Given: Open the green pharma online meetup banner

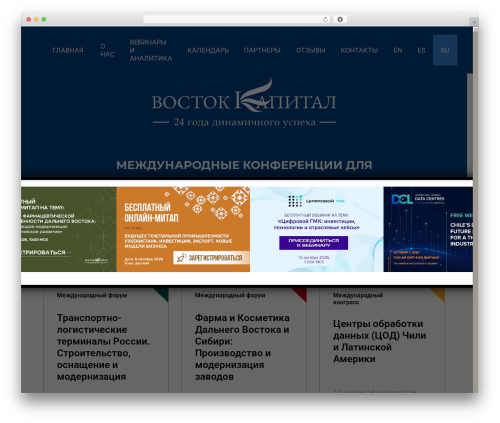Looking at the screenshot, I should pos(69,229).
